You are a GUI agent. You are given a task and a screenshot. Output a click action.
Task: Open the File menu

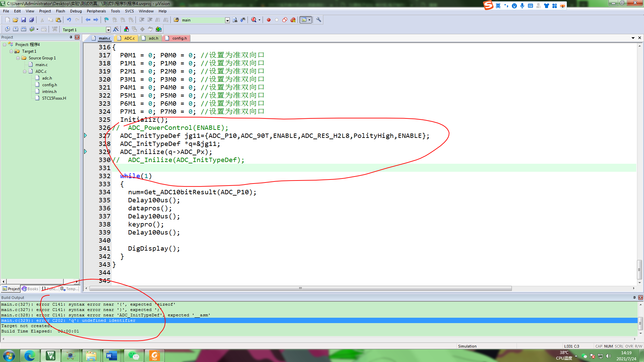pyautogui.click(x=6, y=11)
